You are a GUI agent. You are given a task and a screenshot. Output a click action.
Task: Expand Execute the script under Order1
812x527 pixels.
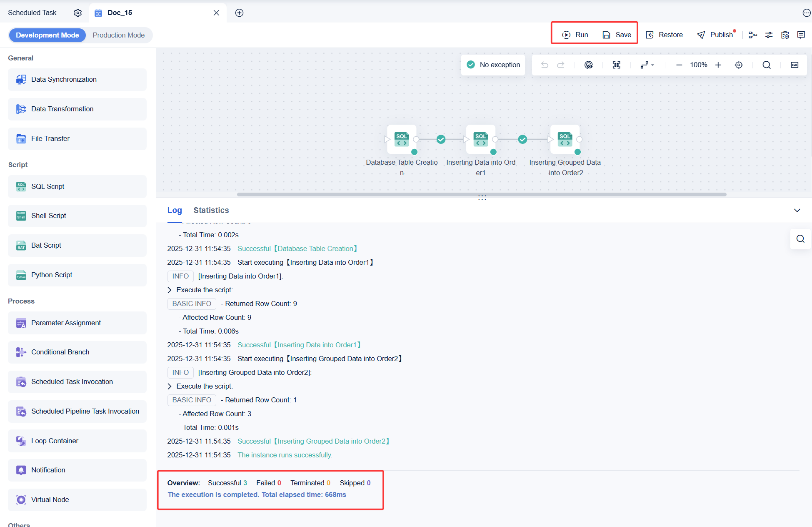[x=170, y=290]
